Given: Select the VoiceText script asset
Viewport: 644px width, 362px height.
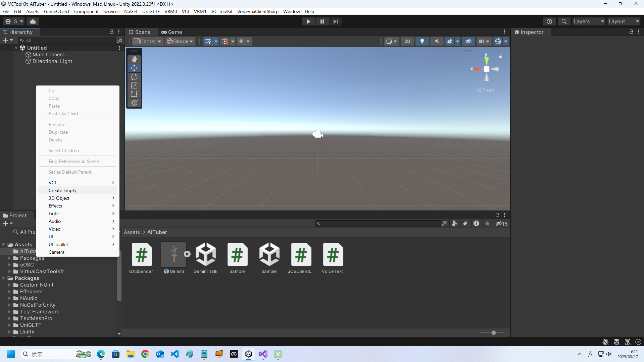Looking at the screenshot, I should (333, 258).
